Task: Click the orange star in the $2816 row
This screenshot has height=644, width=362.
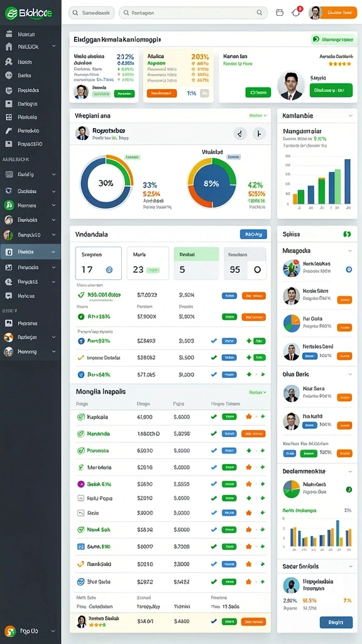Action: 248,467
